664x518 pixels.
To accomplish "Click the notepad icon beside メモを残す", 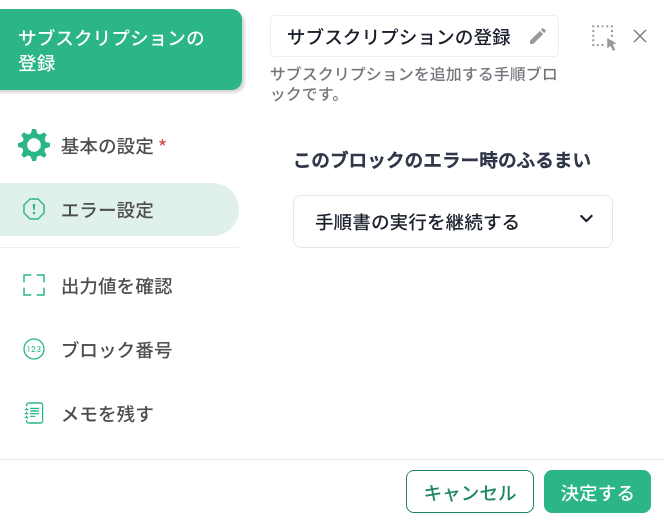I will coord(34,413).
